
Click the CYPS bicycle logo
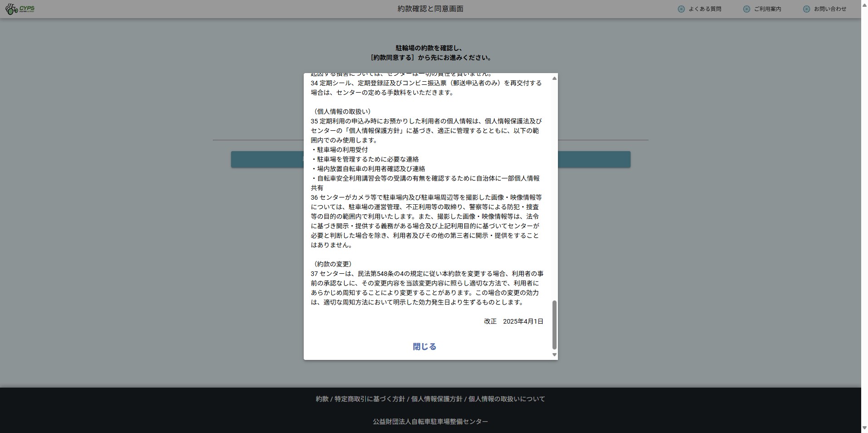pos(20,9)
